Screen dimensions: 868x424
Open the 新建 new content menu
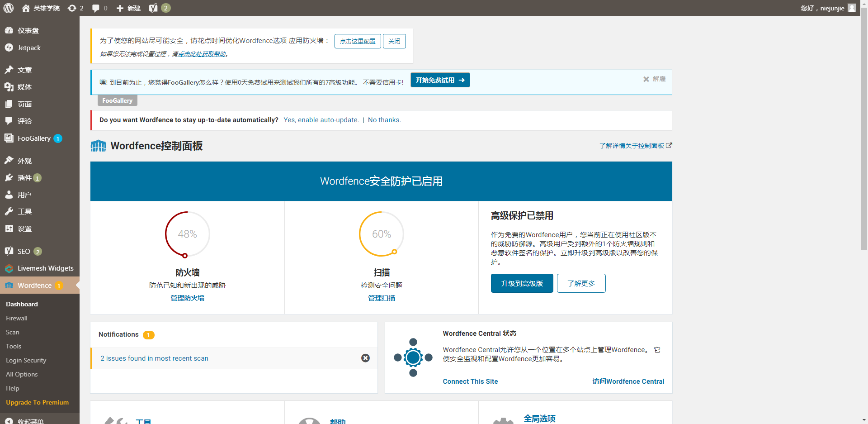pyautogui.click(x=128, y=8)
